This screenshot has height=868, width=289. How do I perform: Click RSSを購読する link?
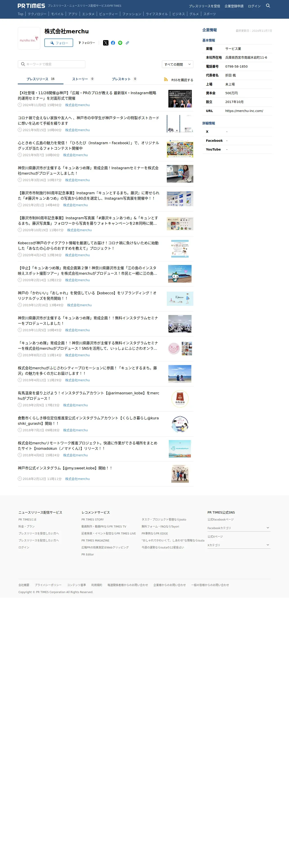pyautogui.click(x=182, y=80)
